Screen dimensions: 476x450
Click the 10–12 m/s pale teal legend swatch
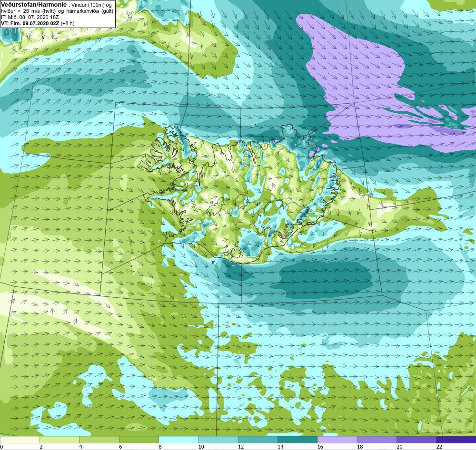click(218, 440)
